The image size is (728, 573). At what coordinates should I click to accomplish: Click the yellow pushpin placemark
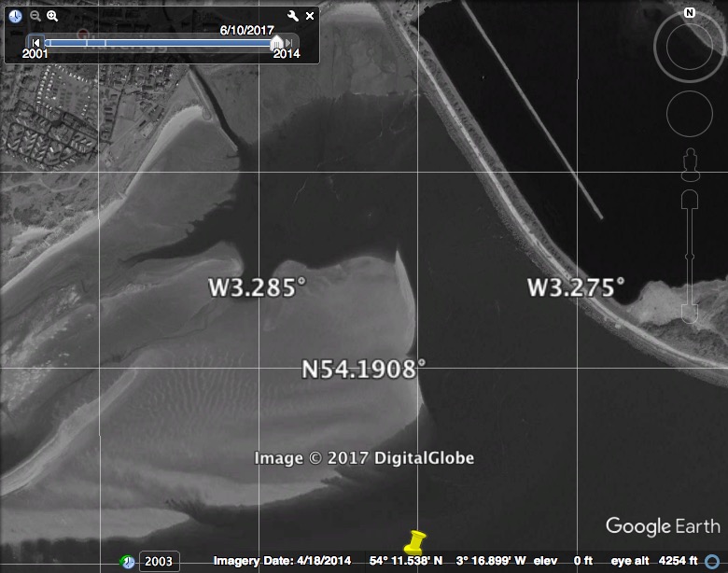413,543
